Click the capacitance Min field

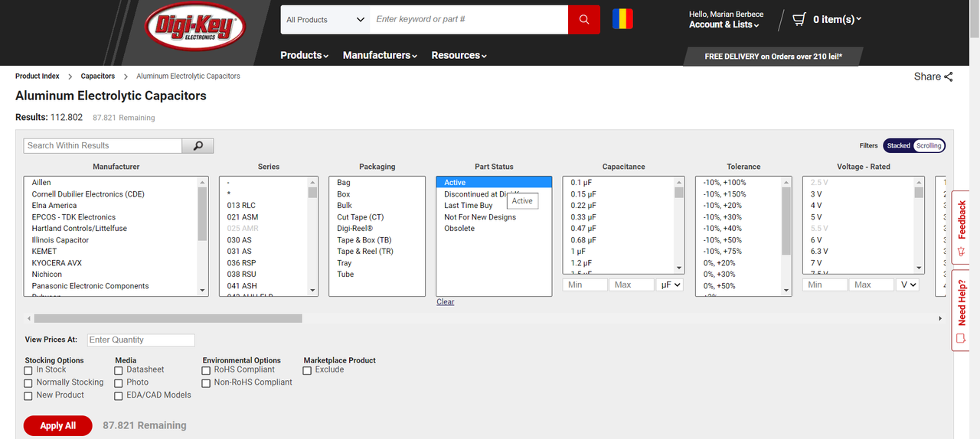pyautogui.click(x=585, y=285)
